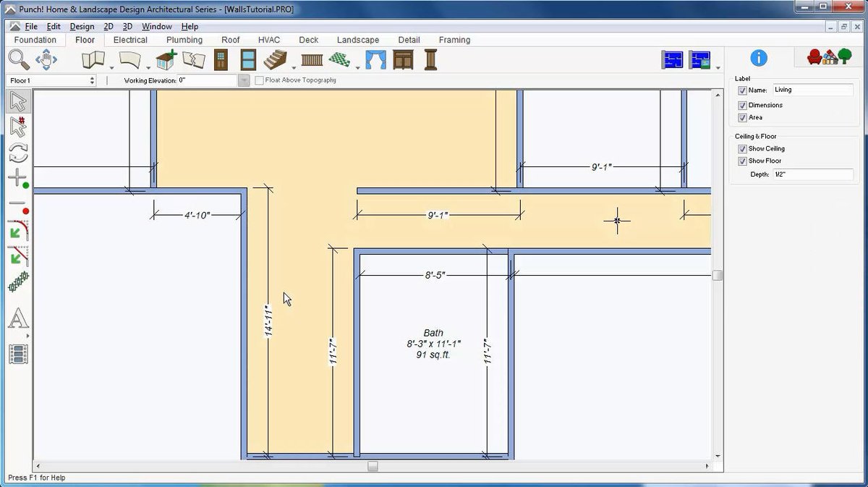Click the curved corner fillet tool
This screenshot has height=487, width=868.
coord(18,230)
